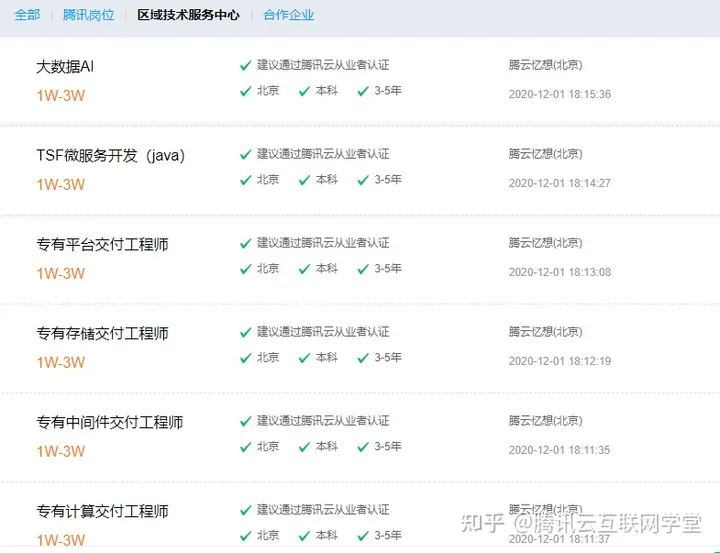Open the 腾讯岗位 tab
Viewport: 720px width, 553px height.
[88, 15]
